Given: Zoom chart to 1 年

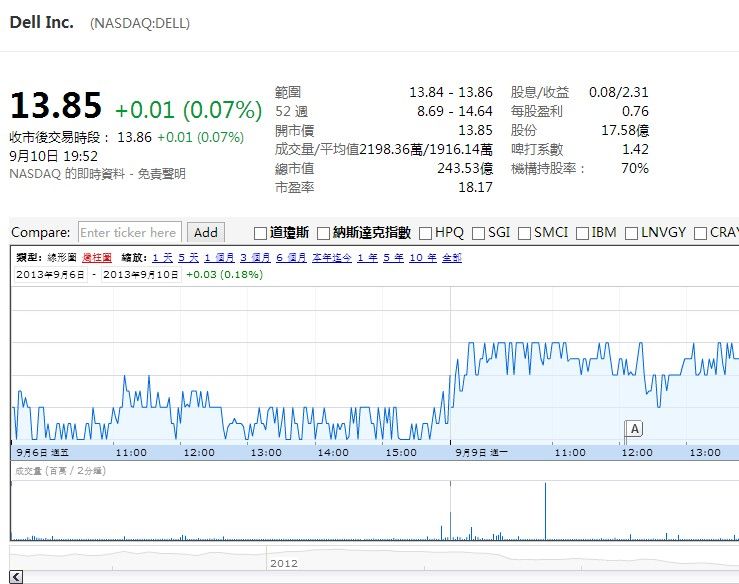Looking at the screenshot, I should [x=368, y=257].
